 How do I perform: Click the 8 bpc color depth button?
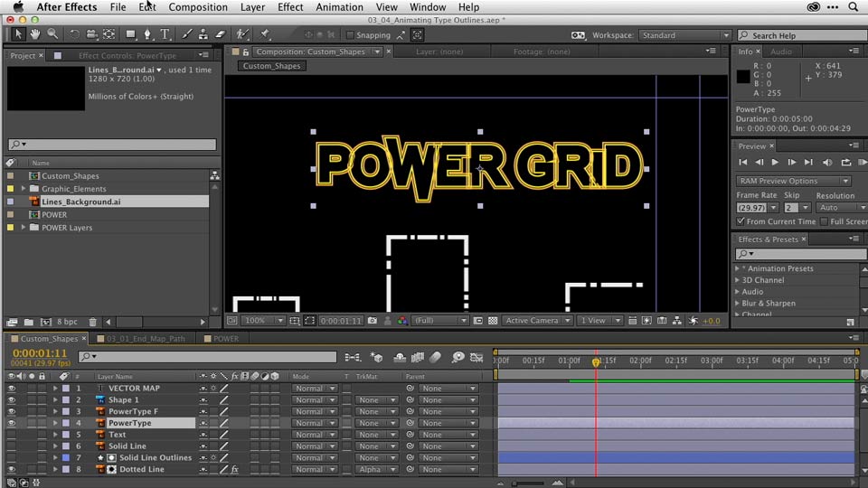pyautogui.click(x=67, y=322)
